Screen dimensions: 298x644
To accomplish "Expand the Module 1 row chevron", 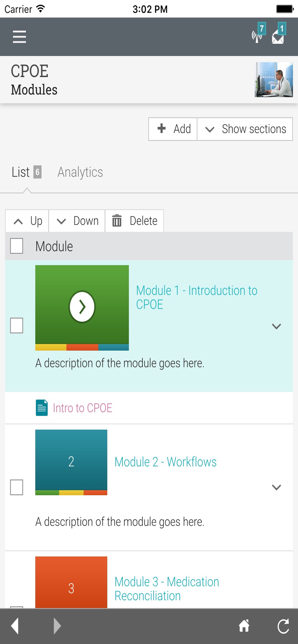I will tap(276, 326).
